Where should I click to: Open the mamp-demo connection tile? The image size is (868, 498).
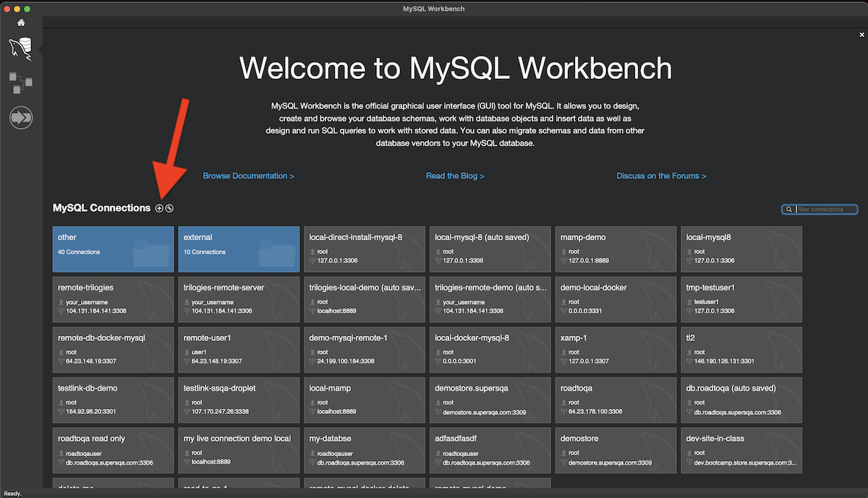point(616,248)
